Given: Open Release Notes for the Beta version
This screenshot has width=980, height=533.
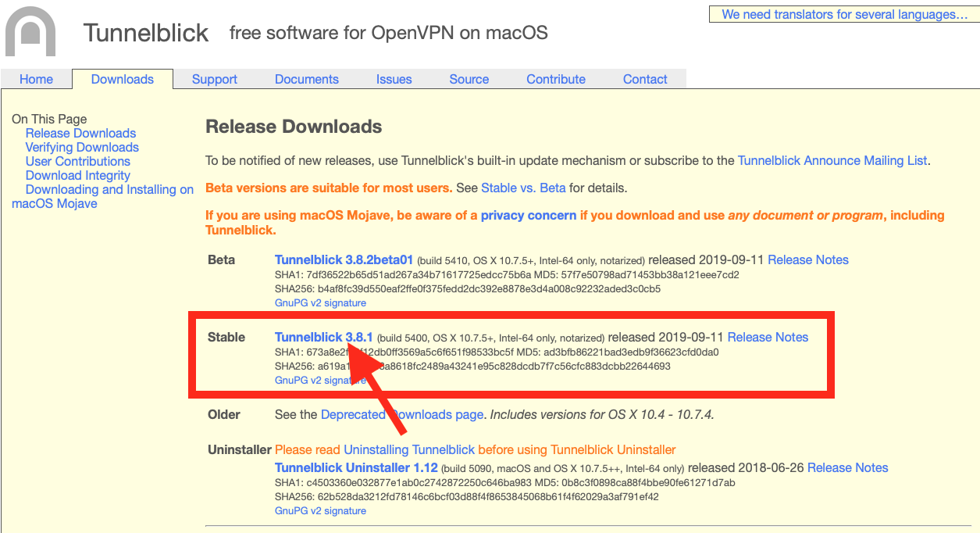Looking at the screenshot, I should coord(808,259).
